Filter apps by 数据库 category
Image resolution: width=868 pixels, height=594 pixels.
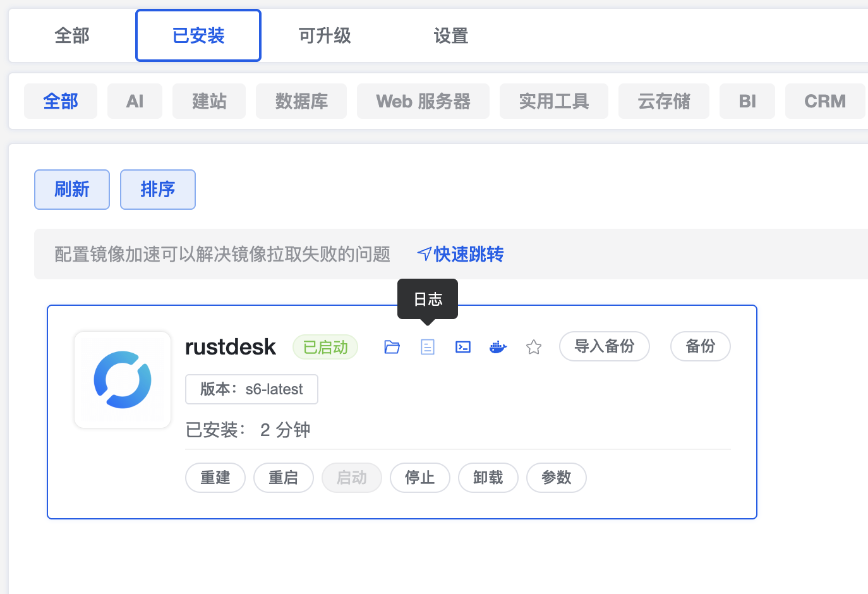(301, 101)
